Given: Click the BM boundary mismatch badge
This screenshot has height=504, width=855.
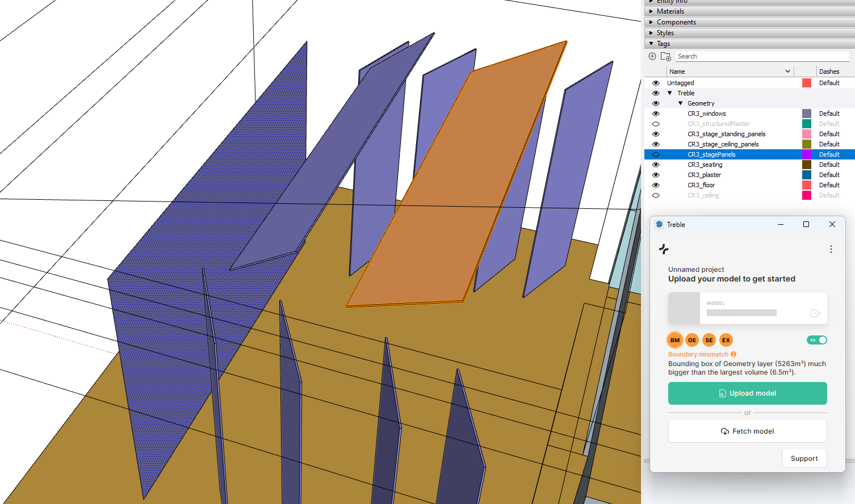Looking at the screenshot, I should tap(675, 340).
